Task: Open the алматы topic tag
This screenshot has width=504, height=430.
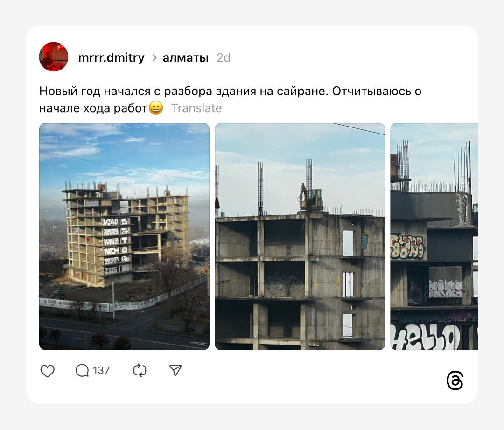Action: click(x=186, y=58)
